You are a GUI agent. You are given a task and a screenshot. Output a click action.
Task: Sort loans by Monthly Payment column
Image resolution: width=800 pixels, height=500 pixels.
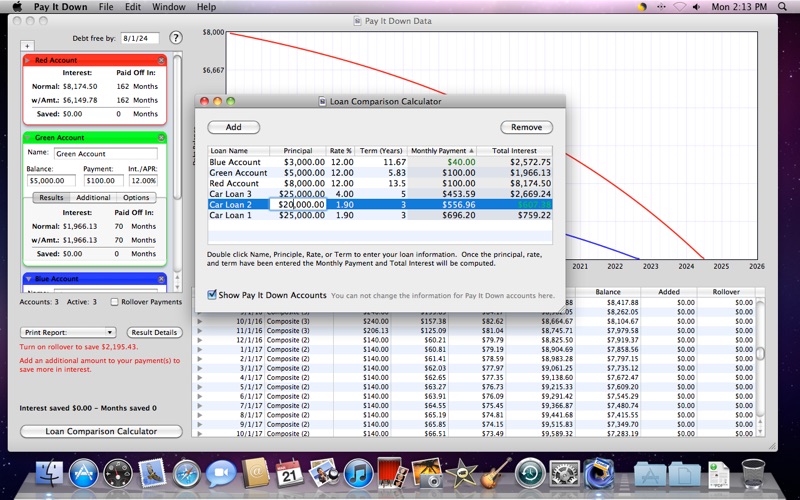tap(442, 151)
